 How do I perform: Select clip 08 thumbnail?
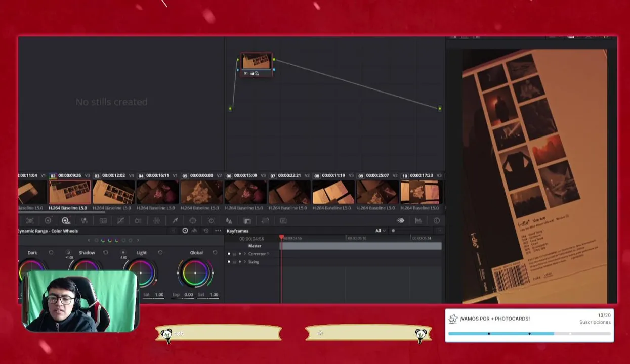[333, 192]
